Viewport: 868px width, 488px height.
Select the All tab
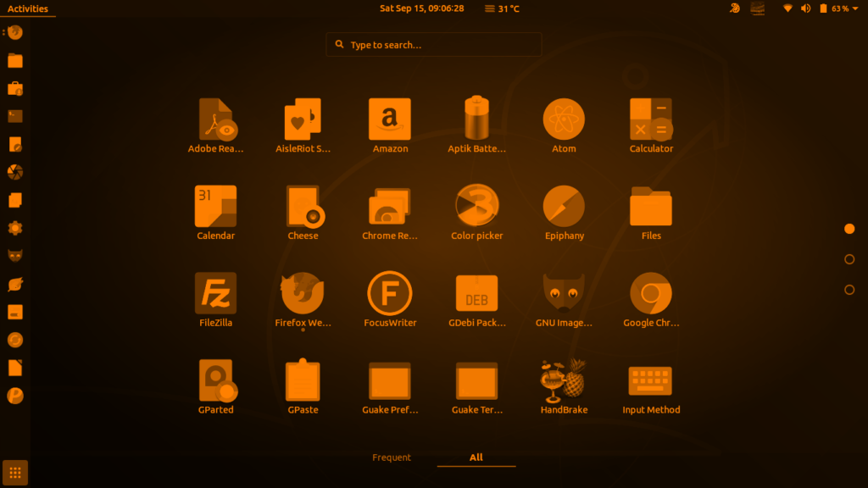[476, 457]
